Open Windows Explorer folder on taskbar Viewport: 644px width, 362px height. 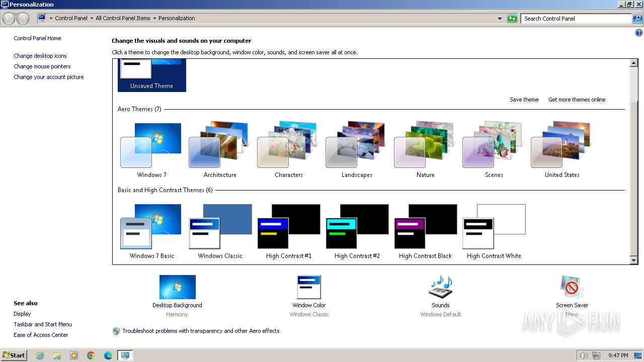click(57, 355)
